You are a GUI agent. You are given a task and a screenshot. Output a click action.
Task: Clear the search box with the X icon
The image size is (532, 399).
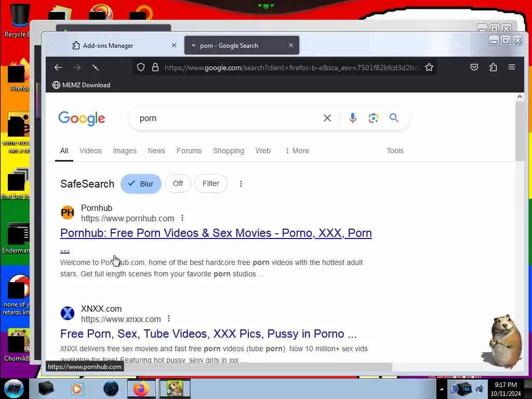pos(327,118)
